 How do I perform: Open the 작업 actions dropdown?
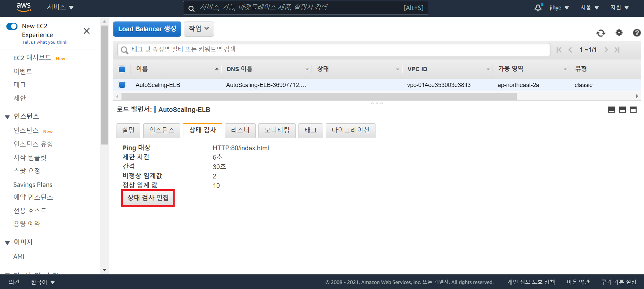(199, 29)
